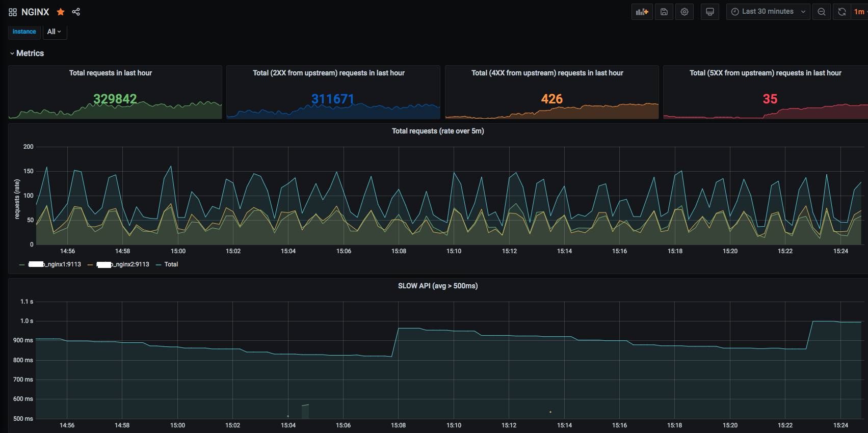Open dashboard settings gear
868x433 pixels.
click(x=685, y=12)
